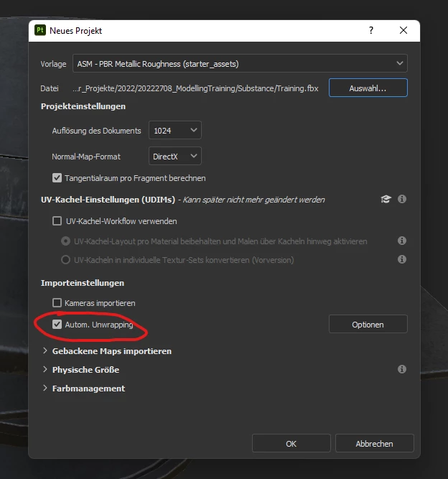This screenshot has height=479, width=448.
Task: Click the Auflösung des Dokuments label
Action: [96, 131]
